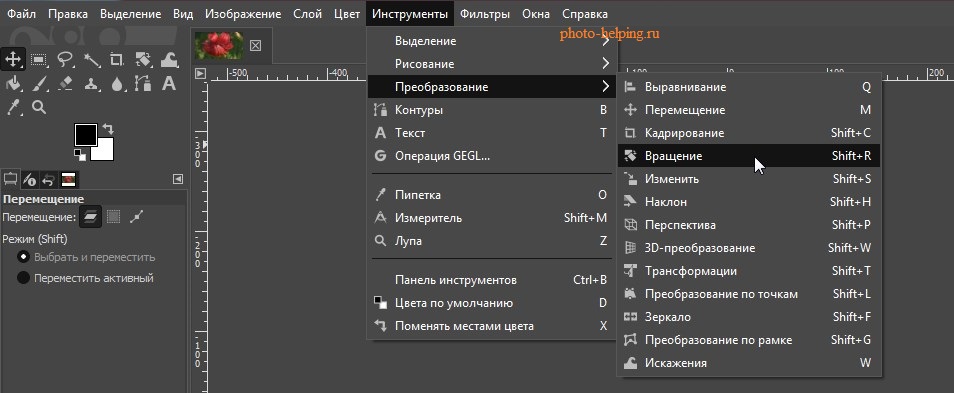Viewport: 954px width, 393px height.
Task: Open the Файл menu
Action: (21, 13)
